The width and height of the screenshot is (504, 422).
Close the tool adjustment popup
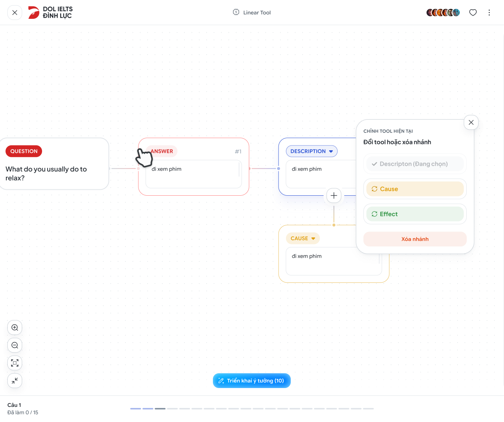pos(471,123)
